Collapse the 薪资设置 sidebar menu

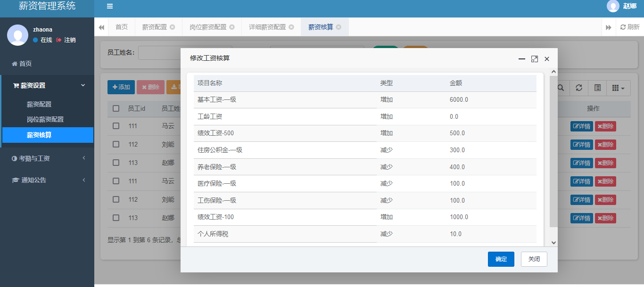point(47,85)
